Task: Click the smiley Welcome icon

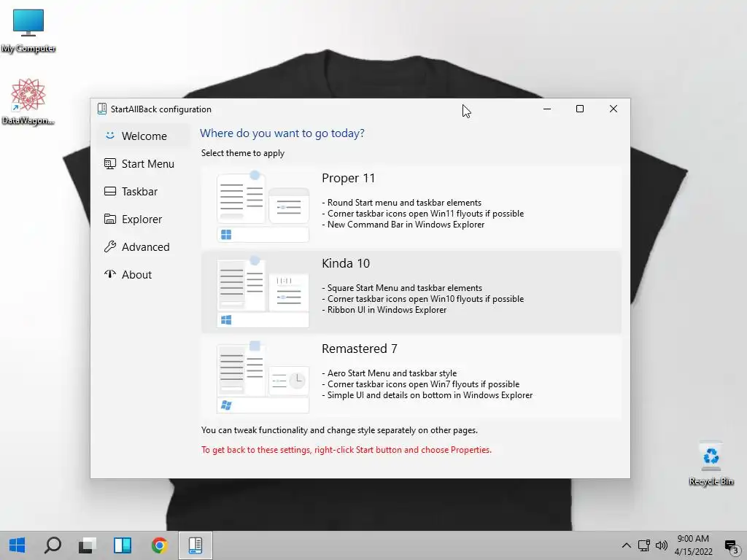Action: (110, 136)
